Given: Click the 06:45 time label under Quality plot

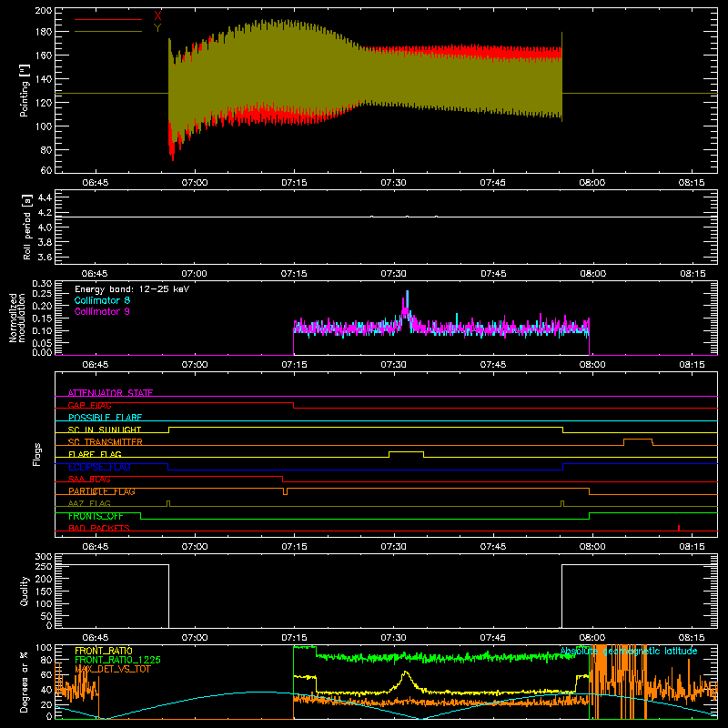Looking at the screenshot, I should pyautogui.click(x=96, y=638).
